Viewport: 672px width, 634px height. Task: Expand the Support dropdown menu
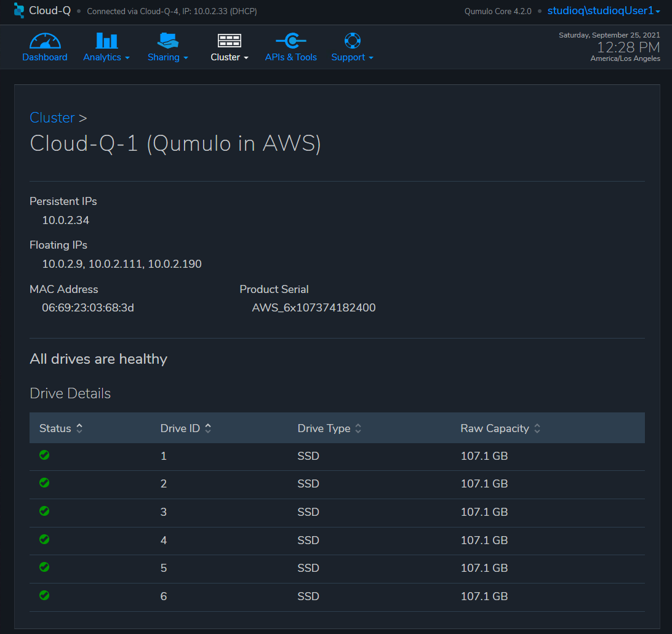(371, 58)
